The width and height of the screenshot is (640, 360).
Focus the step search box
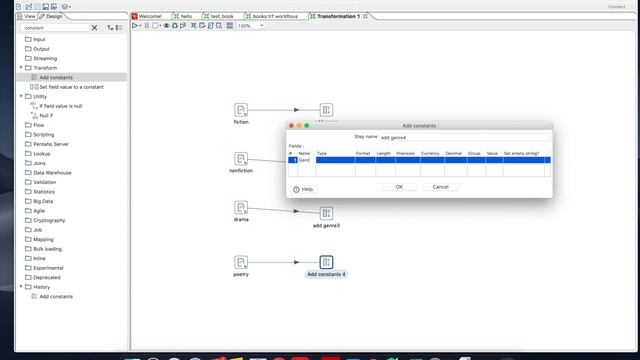55,28
